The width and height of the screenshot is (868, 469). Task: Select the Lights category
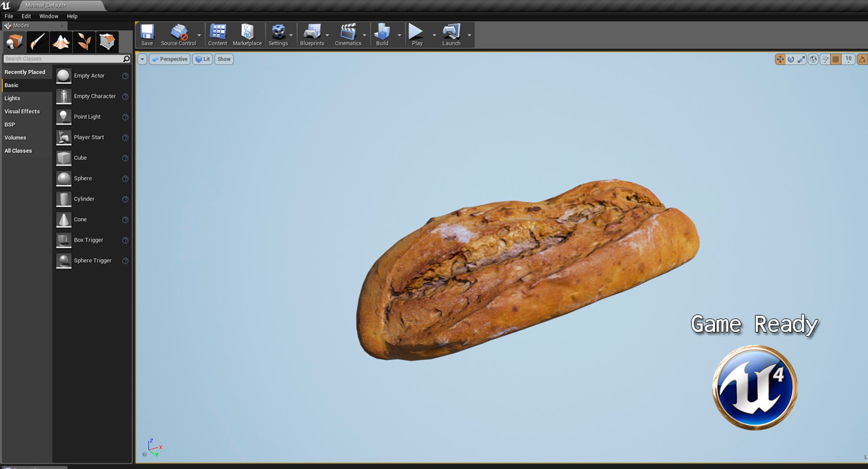click(27, 98)
